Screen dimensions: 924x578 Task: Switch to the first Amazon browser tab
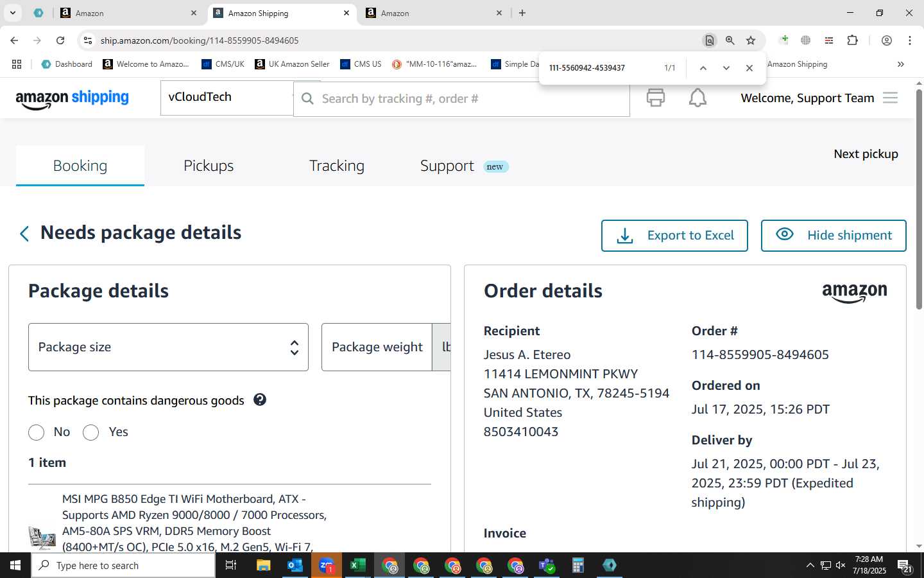pyautogui.click(x=128, y=13)
